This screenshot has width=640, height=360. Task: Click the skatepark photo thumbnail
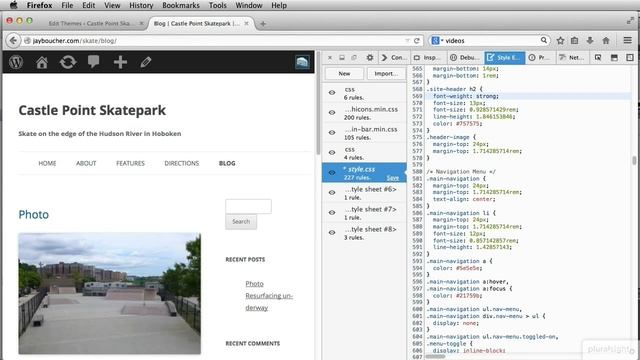109,293
